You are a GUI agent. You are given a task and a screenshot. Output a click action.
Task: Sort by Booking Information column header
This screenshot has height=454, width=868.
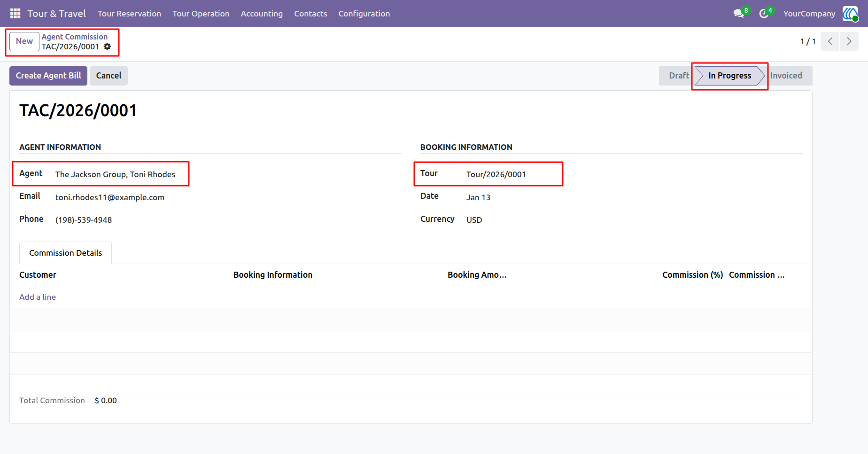(x=273, y=275)
